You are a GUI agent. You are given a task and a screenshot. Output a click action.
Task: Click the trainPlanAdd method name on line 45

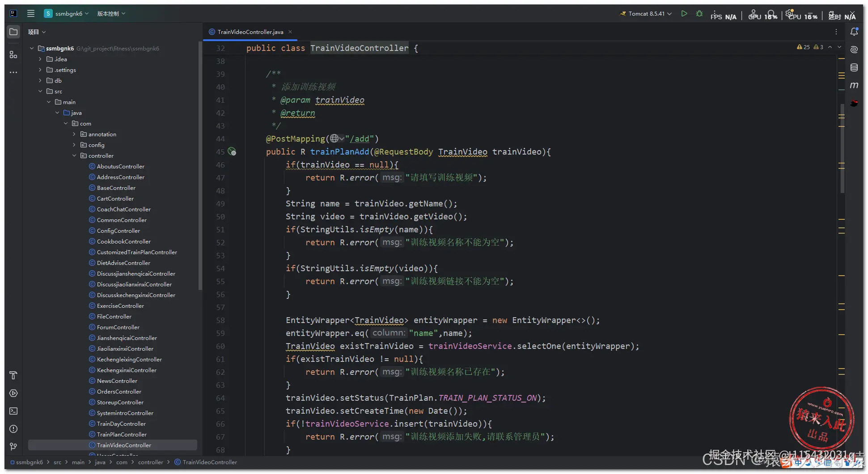(x=340, y=151)
